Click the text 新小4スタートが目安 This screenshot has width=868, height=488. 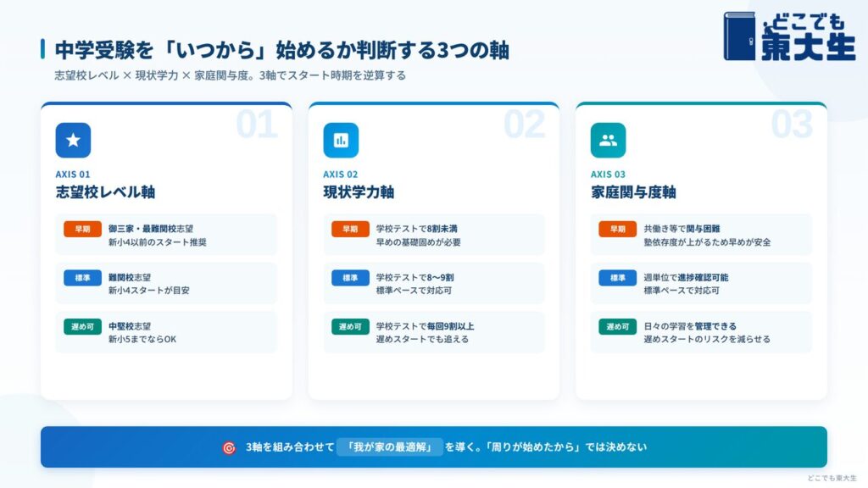(149, 291)
